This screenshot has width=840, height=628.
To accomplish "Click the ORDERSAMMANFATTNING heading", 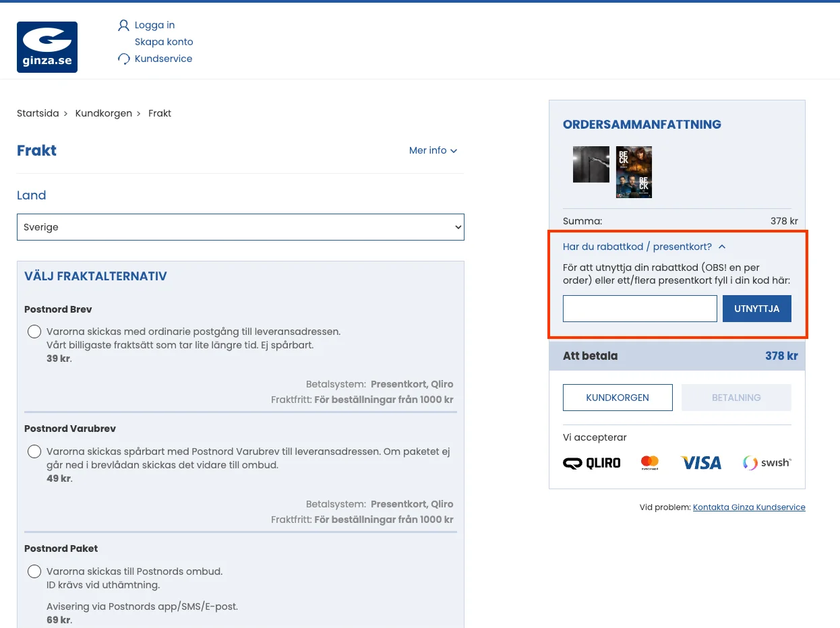I will click(642, 125).
